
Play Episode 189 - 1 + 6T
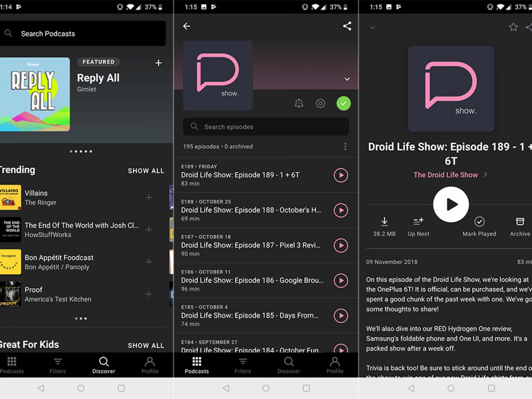coord(341,175)
